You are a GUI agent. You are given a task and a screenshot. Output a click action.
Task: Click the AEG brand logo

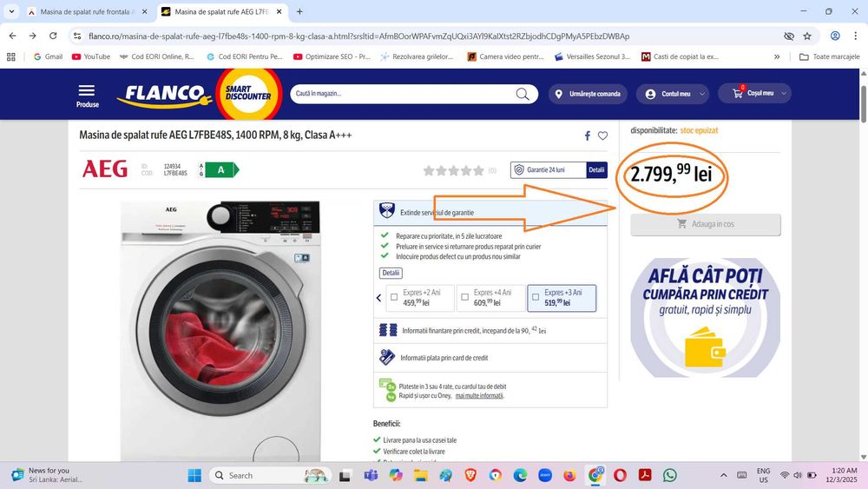(x=105, y=169)
